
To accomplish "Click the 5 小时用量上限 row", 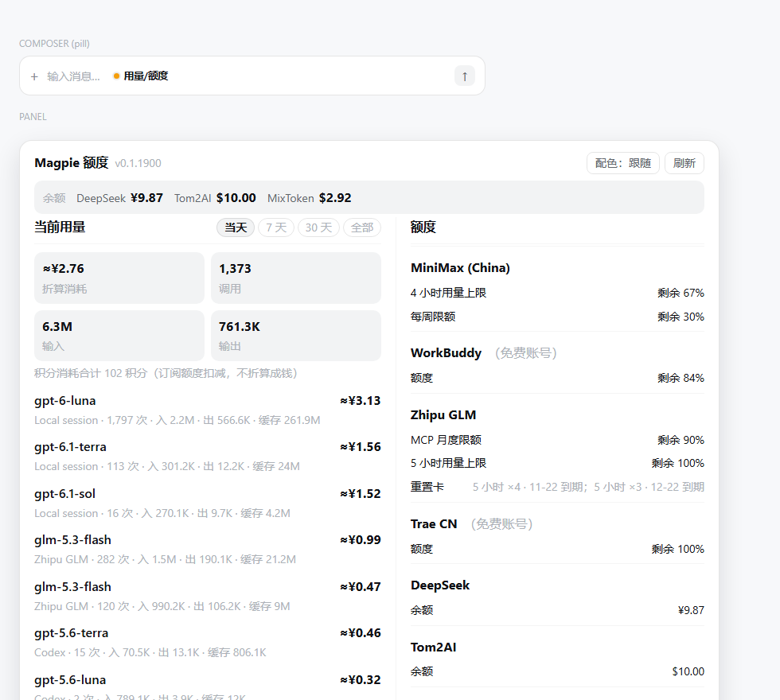I will click(x=557, y=463).
